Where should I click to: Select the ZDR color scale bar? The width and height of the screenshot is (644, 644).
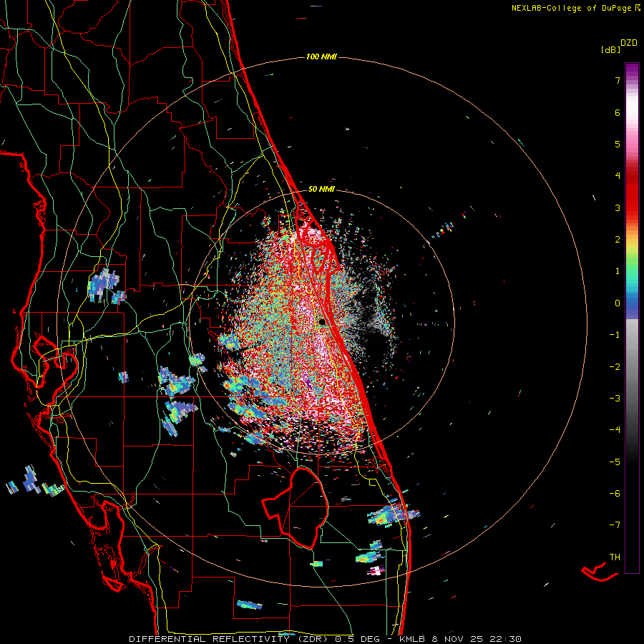[x=632, y=318]
